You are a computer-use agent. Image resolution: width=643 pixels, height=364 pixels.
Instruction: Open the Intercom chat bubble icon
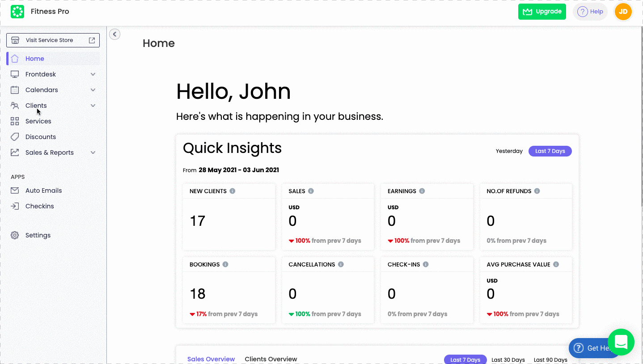pos(621,342)
